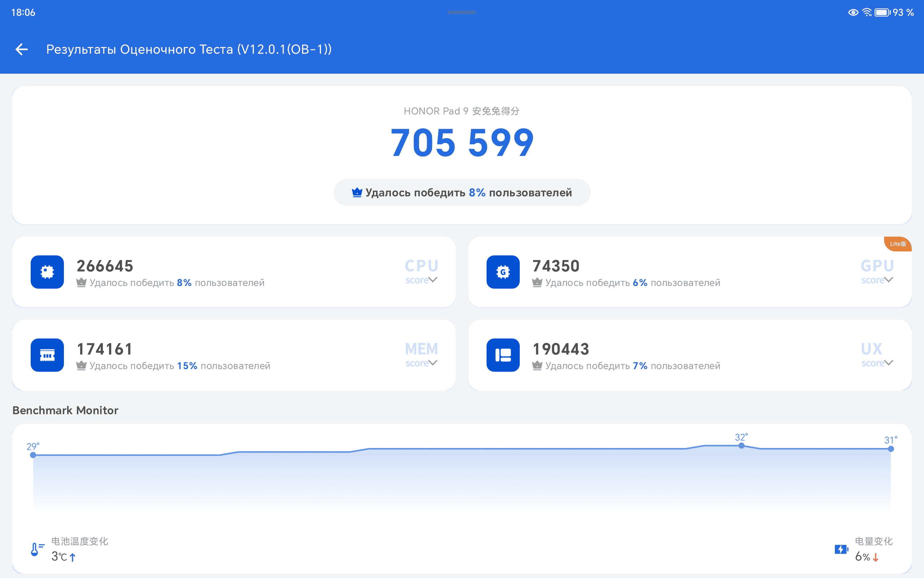The width and height of the screenshot is (924, 578).
Task: Select the 31° end point on the chart
Action: point(891,449)
